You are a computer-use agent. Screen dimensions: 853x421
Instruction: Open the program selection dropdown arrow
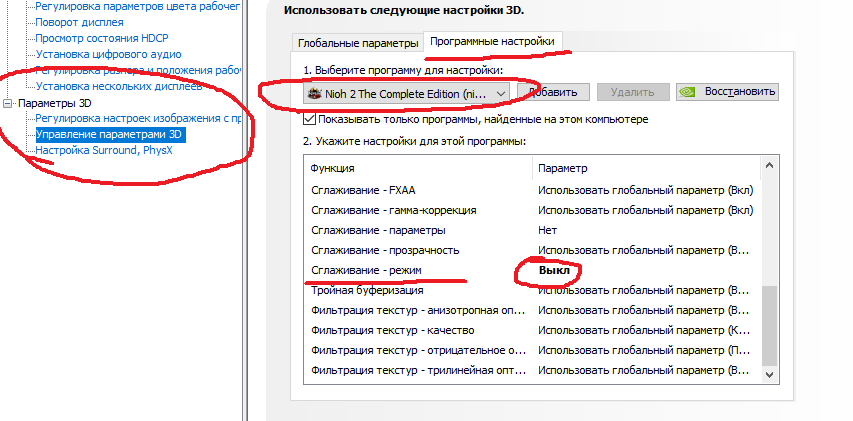coord(499,92)
